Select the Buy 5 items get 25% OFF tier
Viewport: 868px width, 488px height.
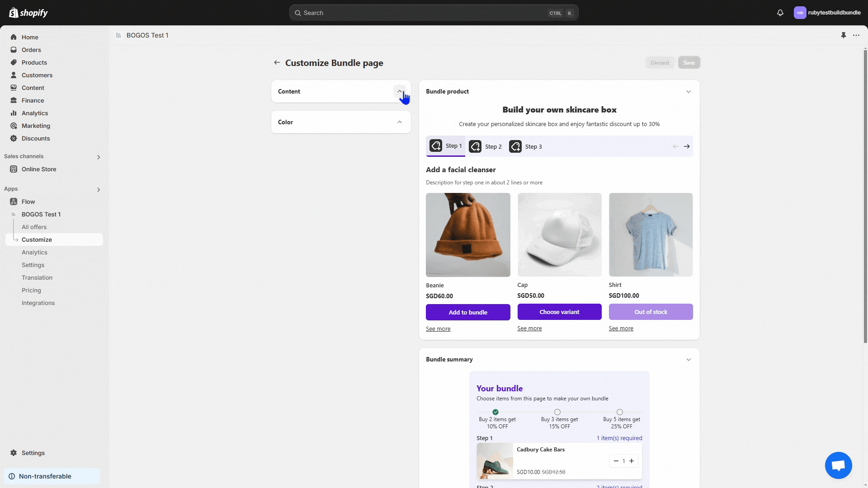click(x=620, y=412)
